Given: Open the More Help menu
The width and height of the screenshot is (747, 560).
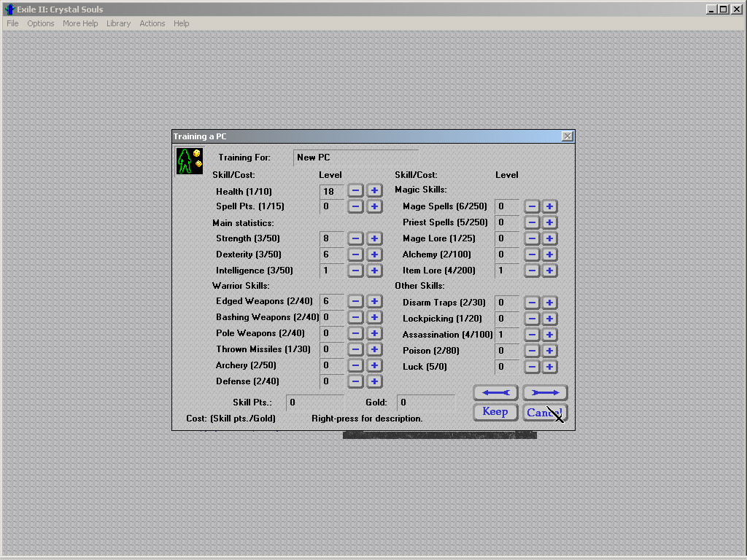Looking at the screenshot, I should pos(80,23).
